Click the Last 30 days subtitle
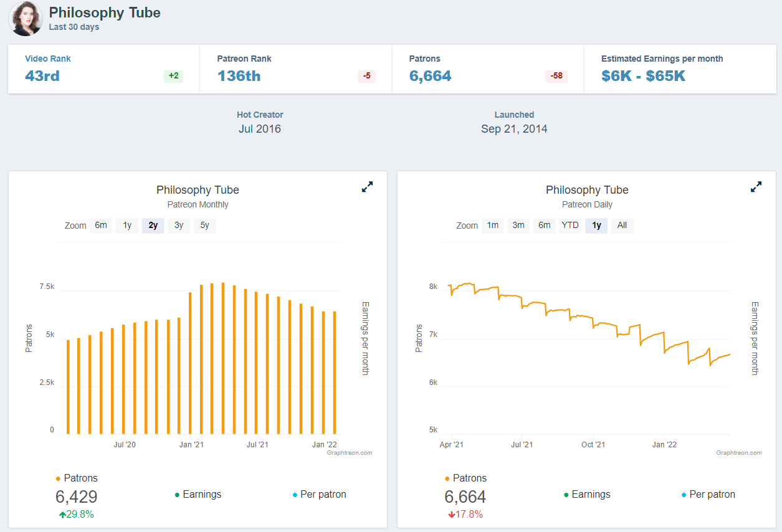This screenshot has width=782, height=532. (74, 27)
